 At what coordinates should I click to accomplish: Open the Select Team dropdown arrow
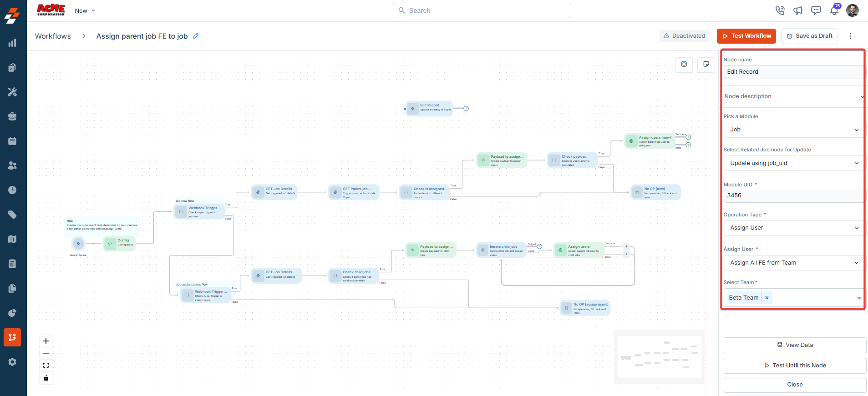[859, 298]
